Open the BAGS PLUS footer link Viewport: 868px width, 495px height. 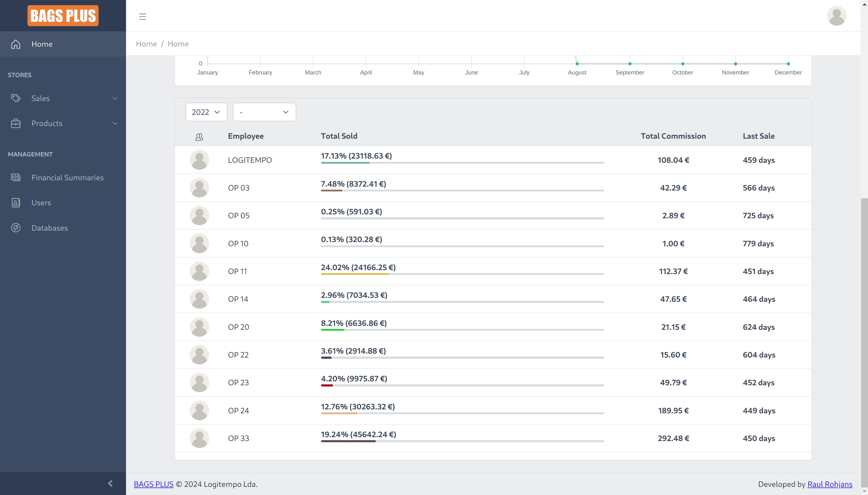154,484
